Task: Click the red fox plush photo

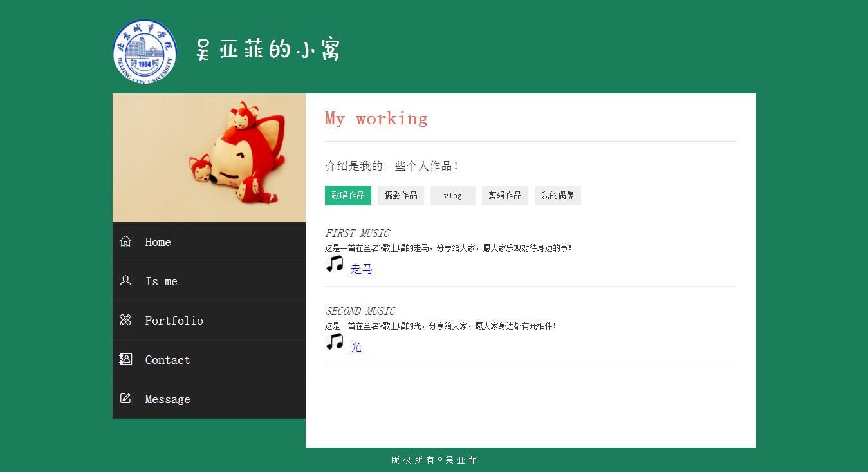Action: coord(209,158)
